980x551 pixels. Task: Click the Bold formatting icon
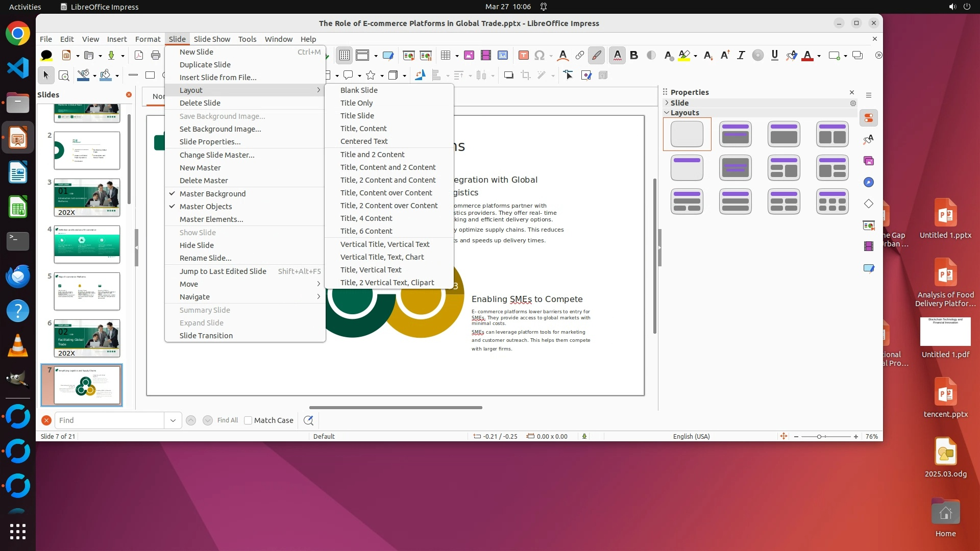pyautogui.click(x=634, y=56)
